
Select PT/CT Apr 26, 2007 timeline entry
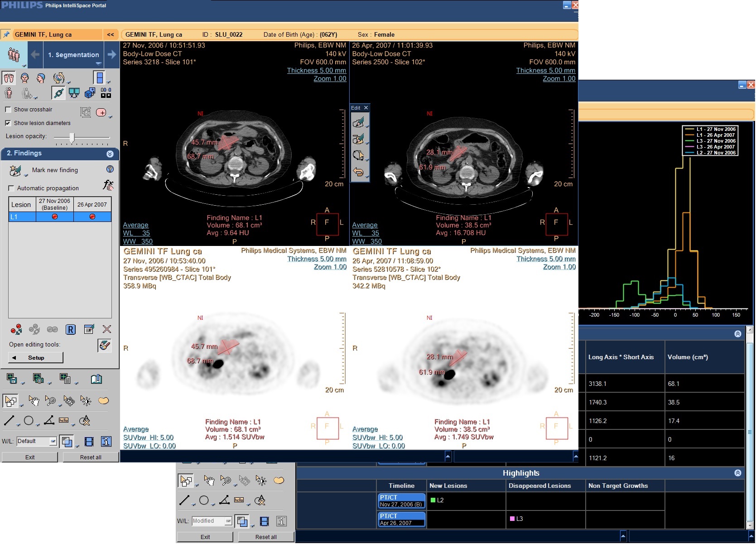(x=401, y=520)
